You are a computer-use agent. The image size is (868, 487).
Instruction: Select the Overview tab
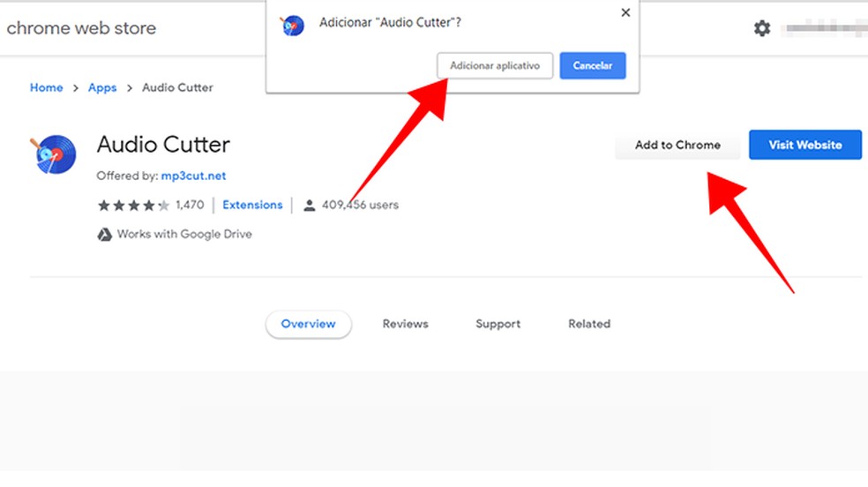(x=309, y=325)
